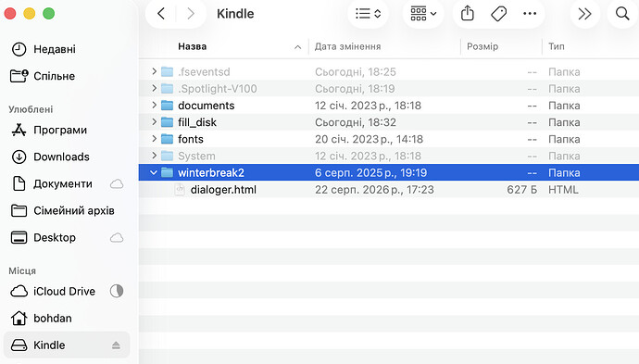Select the fill_disk folder icon

[167, 122]
